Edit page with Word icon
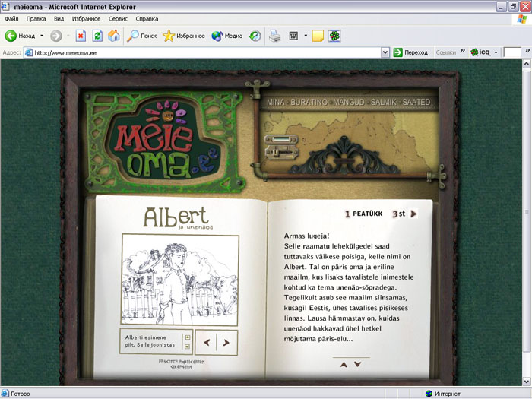This screenshot has height=399, width=532. (x=293, y=36)
